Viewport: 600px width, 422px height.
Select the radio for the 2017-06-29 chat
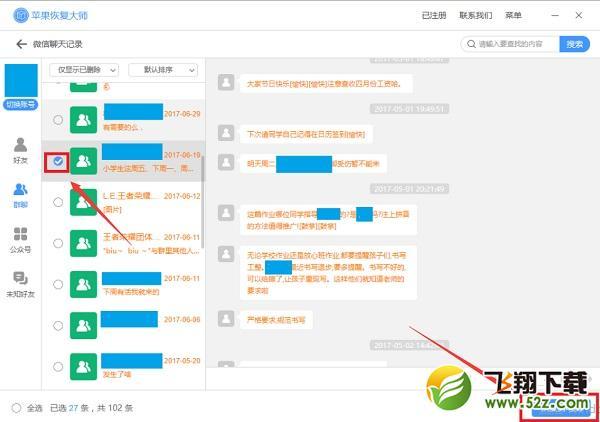click(x=58, y=120)
